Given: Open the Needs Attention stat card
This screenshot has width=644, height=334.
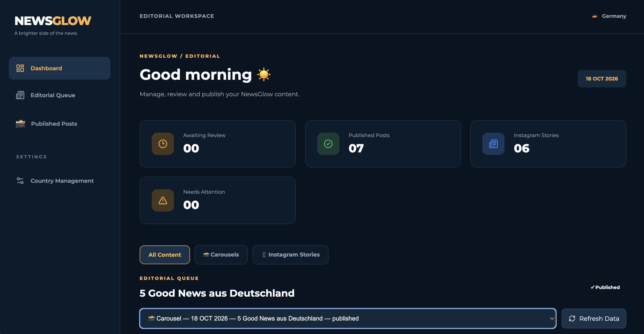Looking at the screenshot, I should 218,200.
